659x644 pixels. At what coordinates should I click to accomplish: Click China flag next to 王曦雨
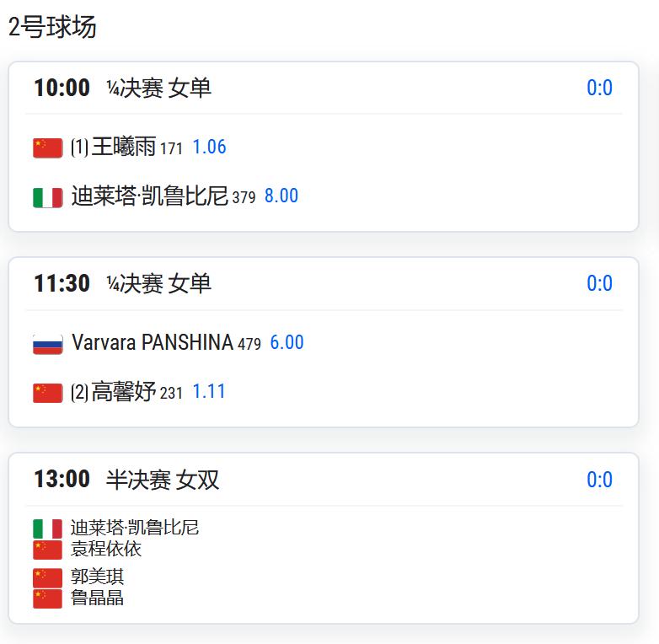tap(47, 148)
